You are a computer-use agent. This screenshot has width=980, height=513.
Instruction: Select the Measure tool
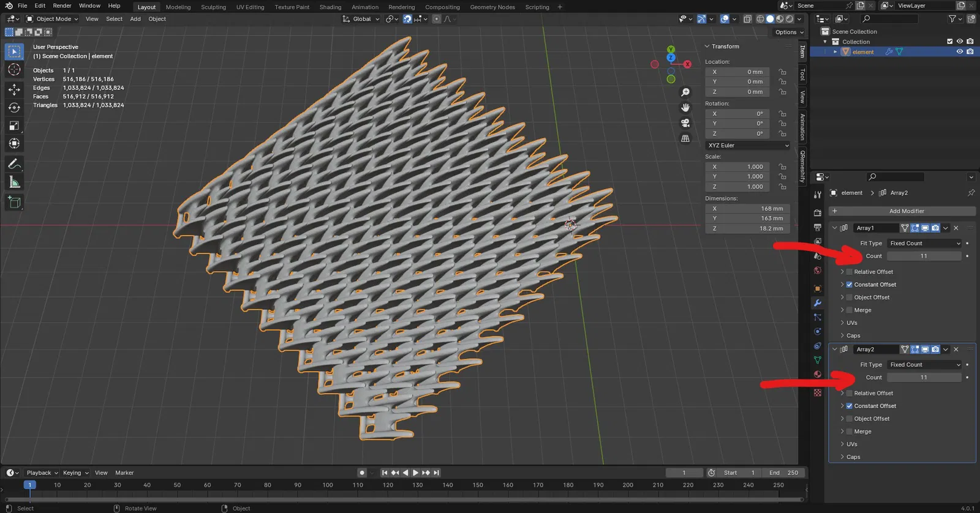[14, 182]
